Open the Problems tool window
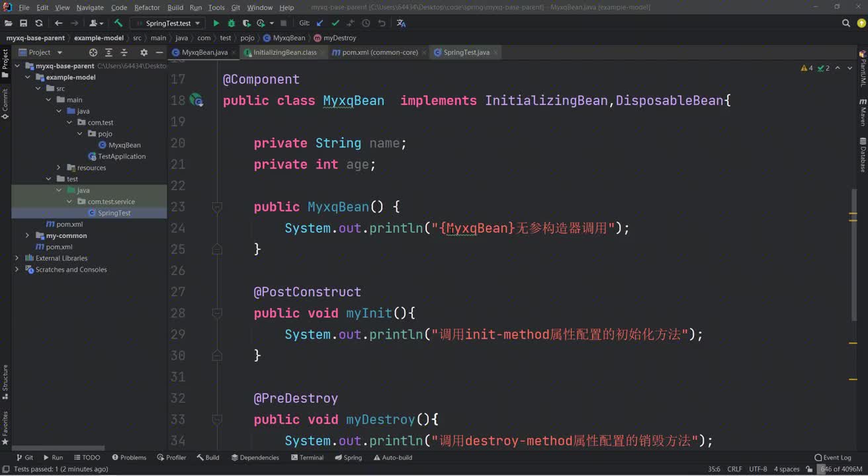The width and height of the screenshot is (868, 476). tap(129, 457)
